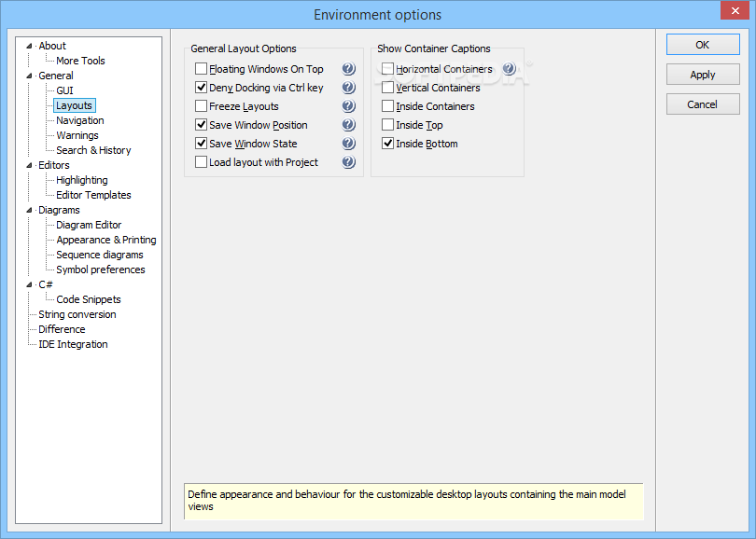The image size is (756, 539).
Task: Select the Diagrams category
Action: [59, 210]
